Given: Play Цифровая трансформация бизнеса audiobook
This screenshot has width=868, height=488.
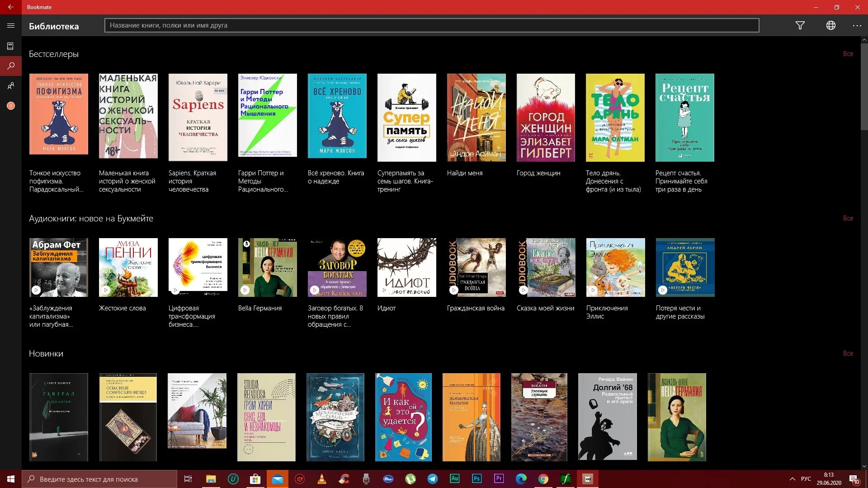Looking at the screenshot, I should click(175, 290).
